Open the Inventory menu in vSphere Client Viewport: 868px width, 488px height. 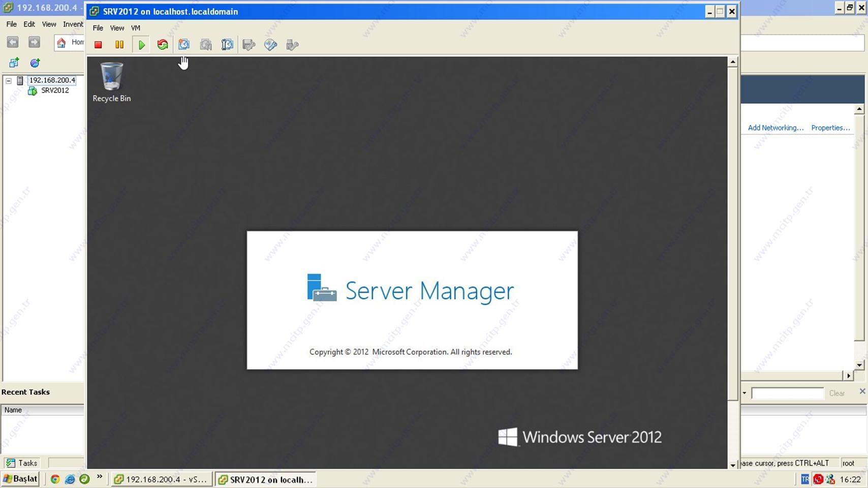tap(73, 24)
